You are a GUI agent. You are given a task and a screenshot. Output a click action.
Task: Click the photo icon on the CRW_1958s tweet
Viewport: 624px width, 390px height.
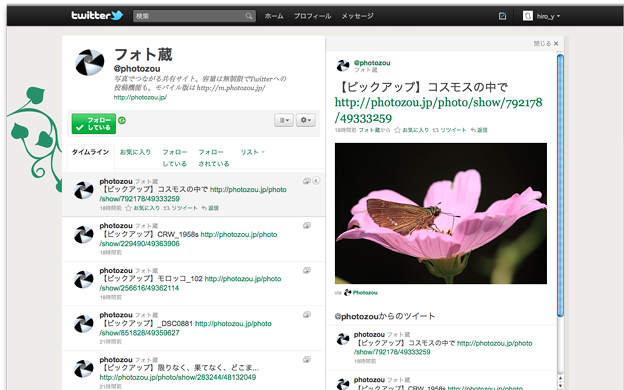point(306,226)
